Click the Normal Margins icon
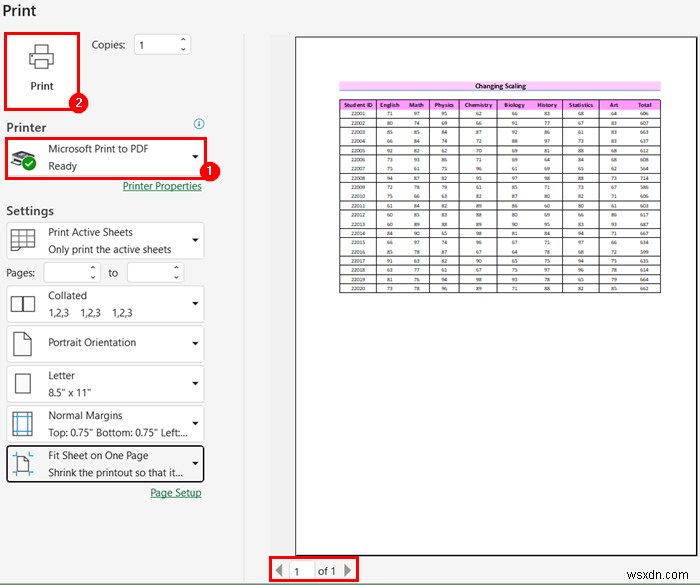 [x=23, y=423]
